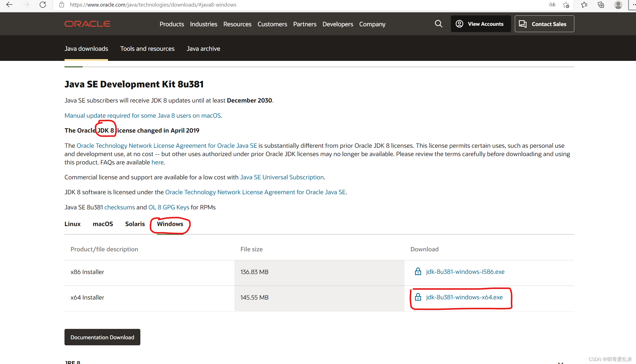Screen dimensions: 636x364
Task: Open the Partners menu
Action: point(305,24)
